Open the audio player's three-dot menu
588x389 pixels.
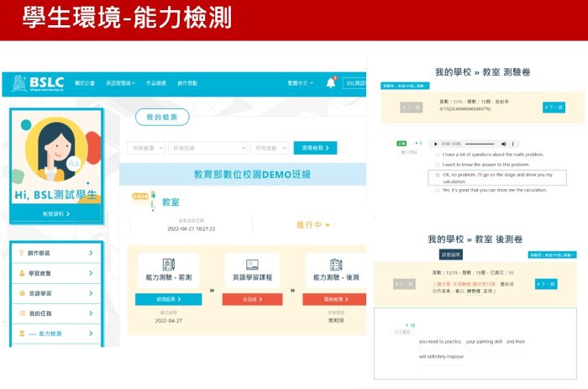[514, 144]
